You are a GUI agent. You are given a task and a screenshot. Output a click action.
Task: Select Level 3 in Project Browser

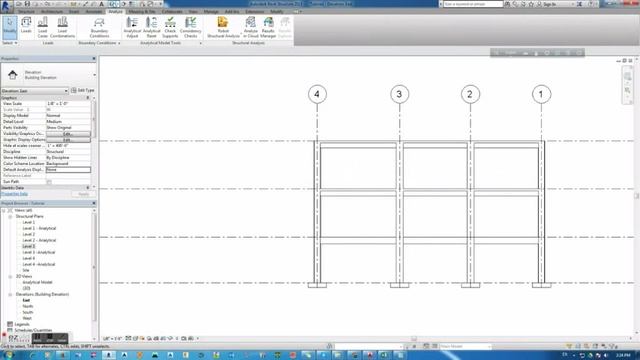click(29, 247)
